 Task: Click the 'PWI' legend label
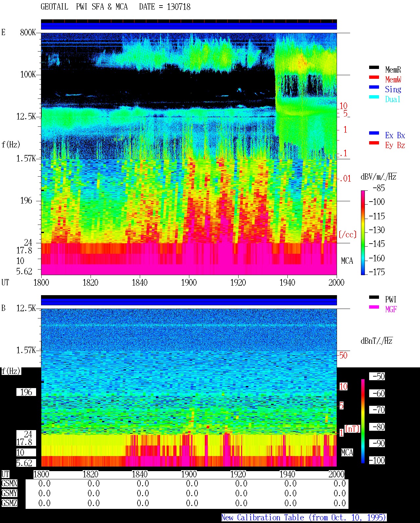point(391,299)
